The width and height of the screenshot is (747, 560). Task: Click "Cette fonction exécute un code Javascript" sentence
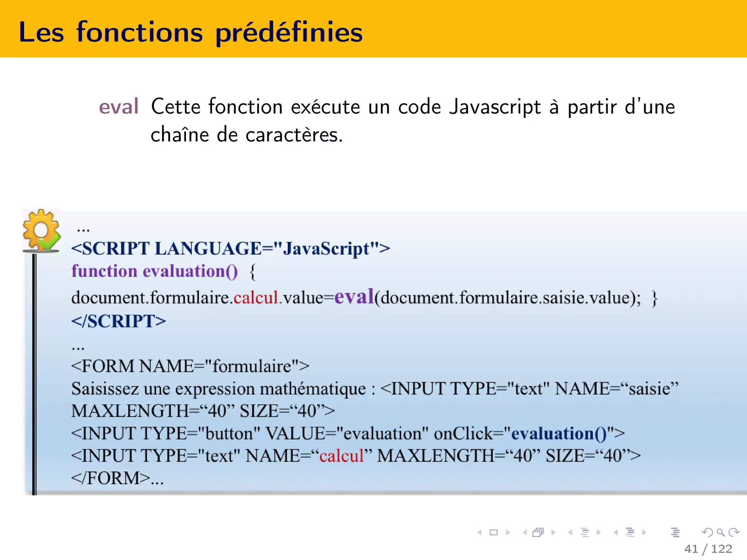(346, 107)
